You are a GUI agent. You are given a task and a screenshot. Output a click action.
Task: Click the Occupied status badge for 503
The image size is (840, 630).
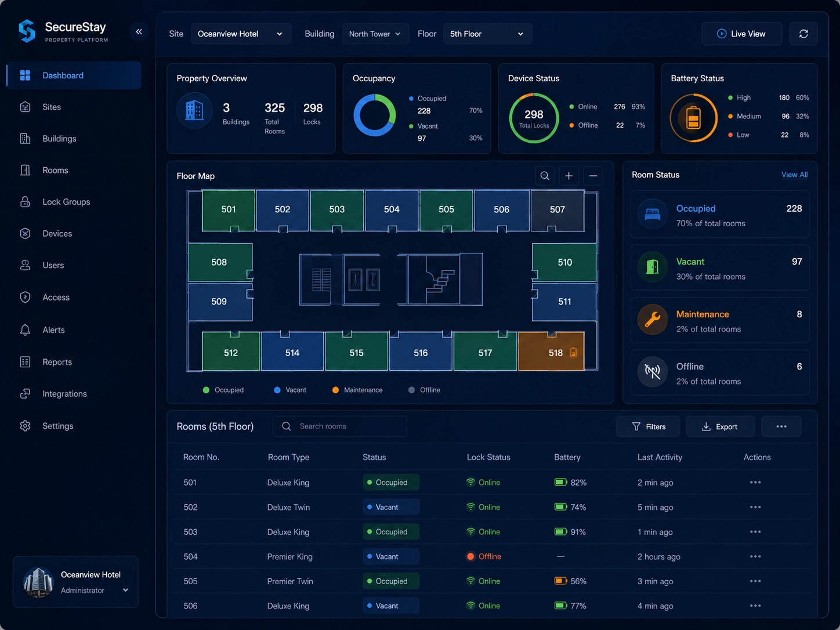391,532
